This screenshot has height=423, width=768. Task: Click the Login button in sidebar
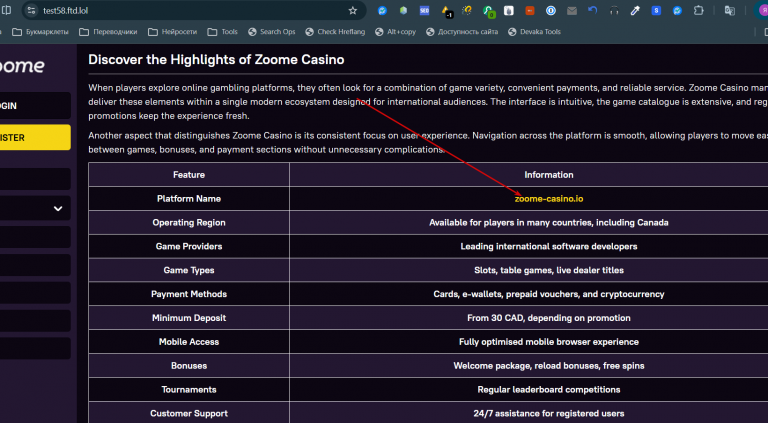click(x=35, y=105)
